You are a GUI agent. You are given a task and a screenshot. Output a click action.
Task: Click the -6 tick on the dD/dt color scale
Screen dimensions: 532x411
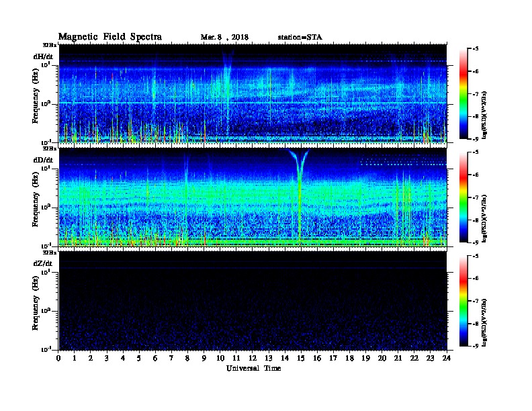pos(476,175)
